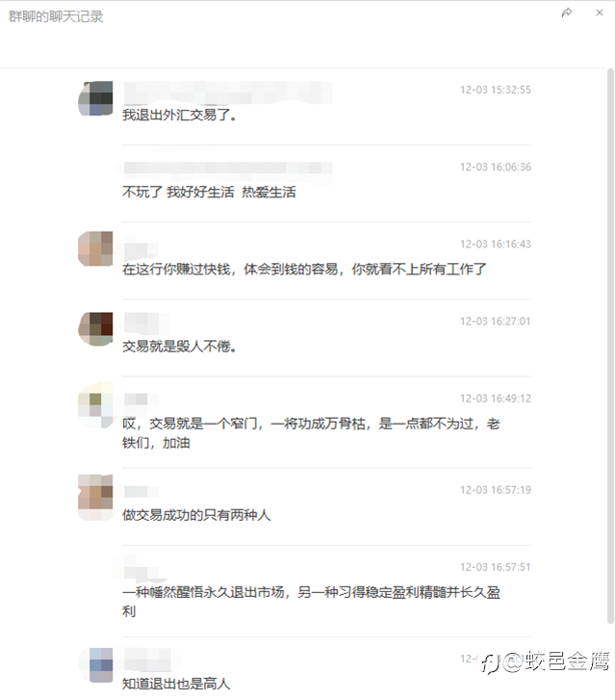The height and width of the screenshot is (700, 615).
Task: Click the blurred sender name at 15:32:55
Action: [x=227, y=92]
